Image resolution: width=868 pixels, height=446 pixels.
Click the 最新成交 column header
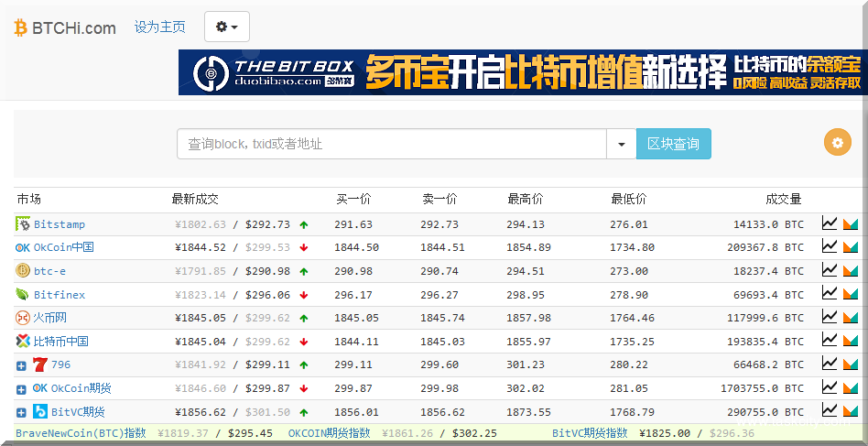(x=195, y=200)
